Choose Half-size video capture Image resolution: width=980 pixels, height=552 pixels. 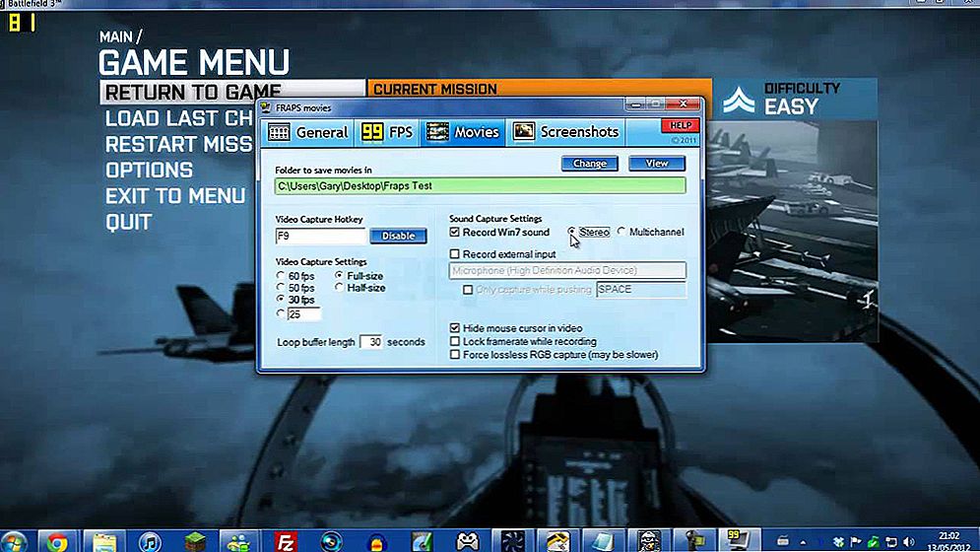pos(339,287)
